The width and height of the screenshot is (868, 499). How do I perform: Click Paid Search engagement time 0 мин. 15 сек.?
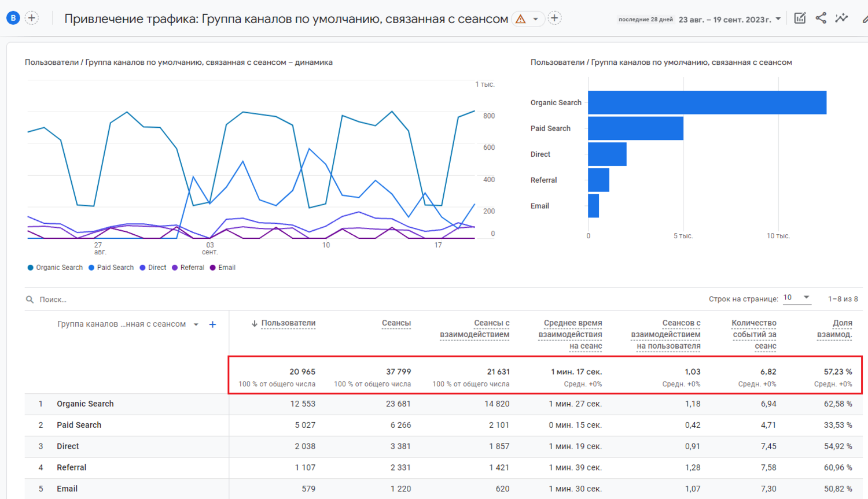(x=575, y=425)
